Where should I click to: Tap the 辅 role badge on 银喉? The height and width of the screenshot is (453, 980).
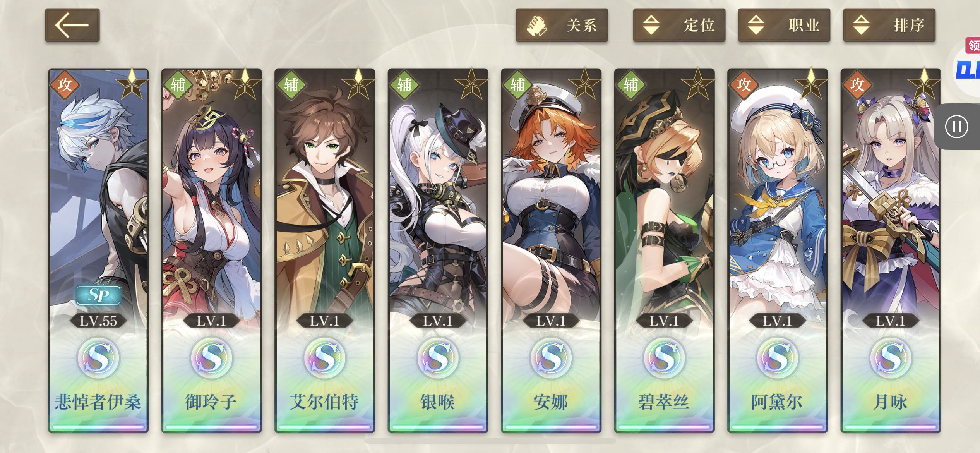[x=404, y=84]
